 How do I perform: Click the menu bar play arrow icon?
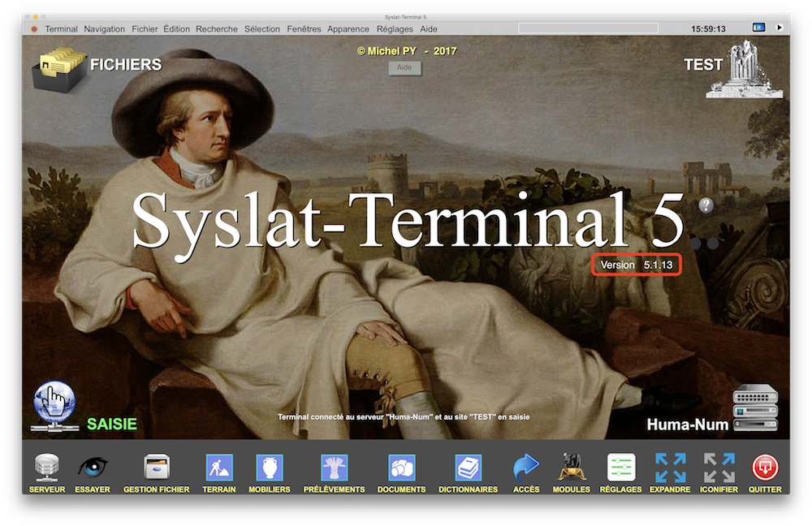(779, 28)
